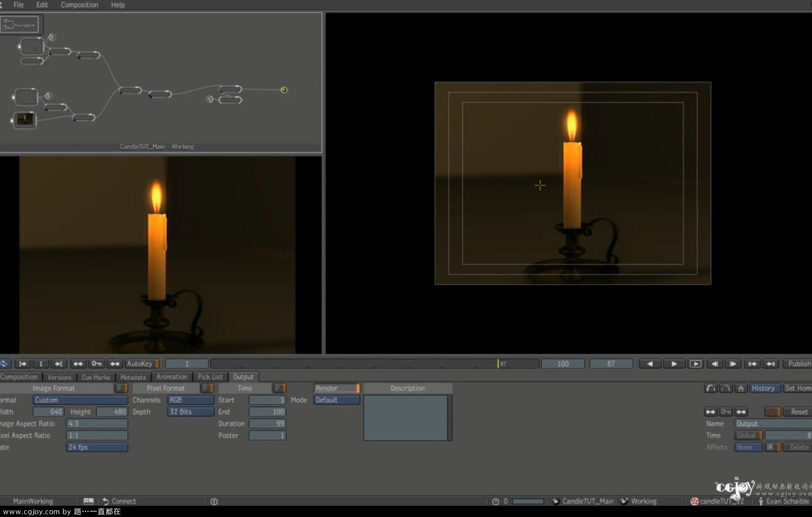Next keyframe icon above Name field

741,412
